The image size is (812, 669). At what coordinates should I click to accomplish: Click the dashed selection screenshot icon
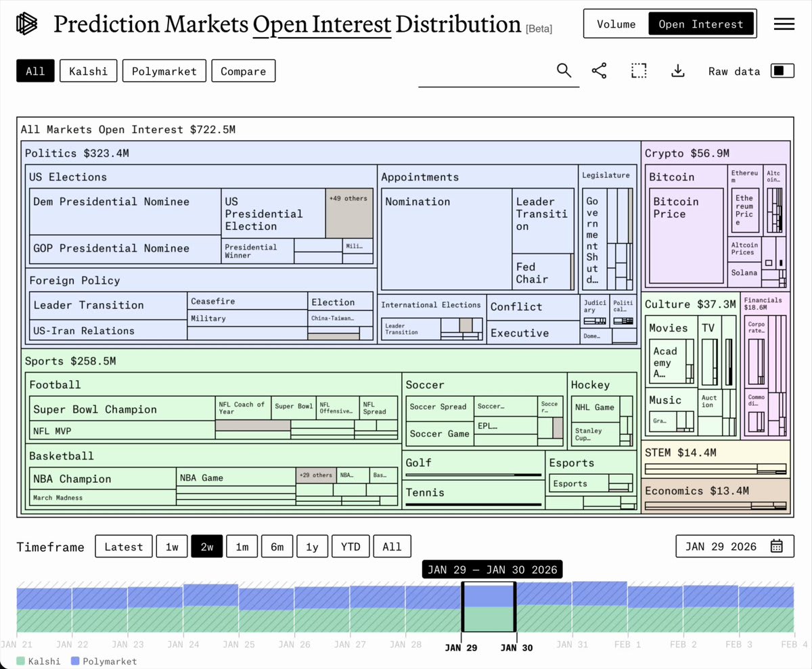click(639, 70)
